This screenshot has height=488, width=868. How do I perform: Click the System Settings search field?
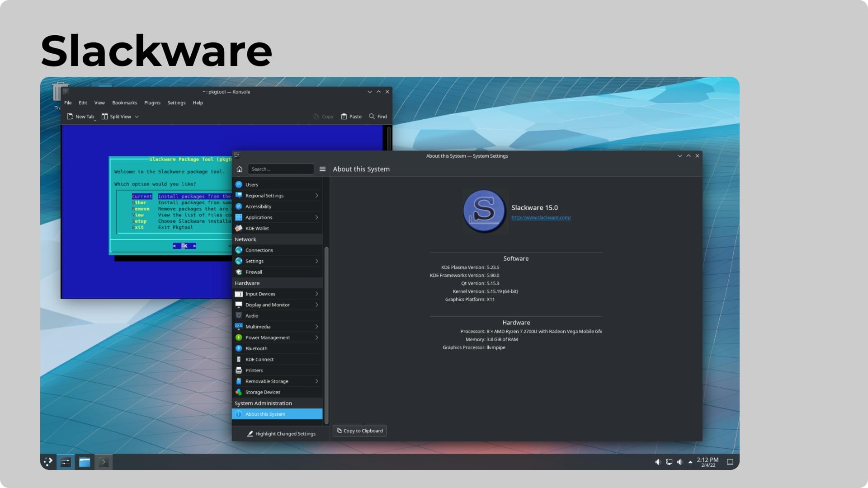[x=281, y=169]
